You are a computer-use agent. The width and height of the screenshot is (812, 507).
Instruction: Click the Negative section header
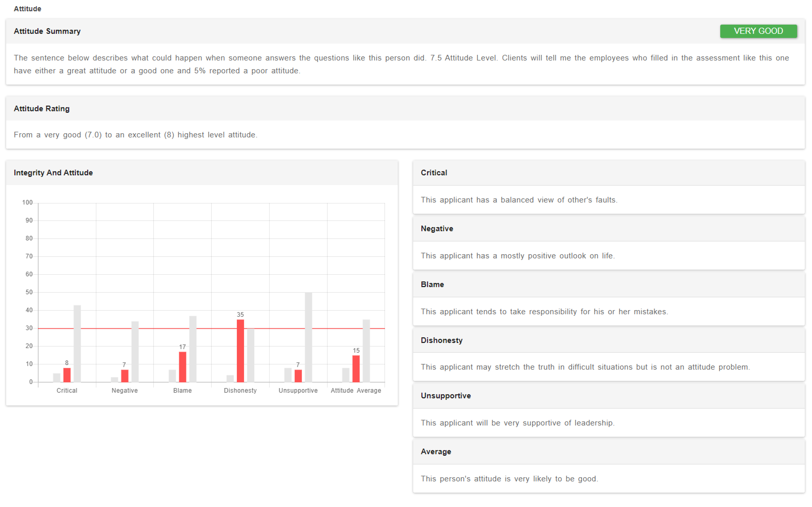coord(437,229)
